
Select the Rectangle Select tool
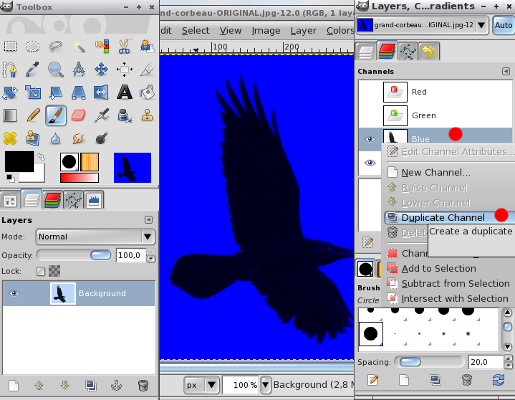[x=10, y=46]
